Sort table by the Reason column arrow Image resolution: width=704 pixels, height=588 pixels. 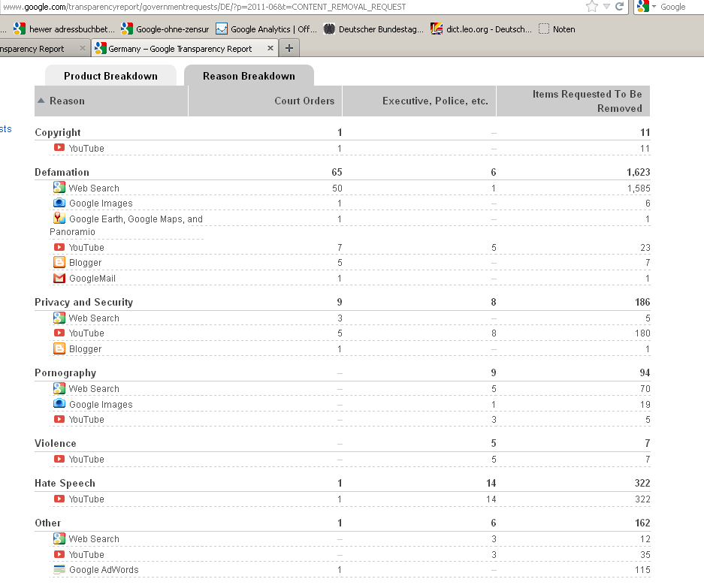pos(42,101)
